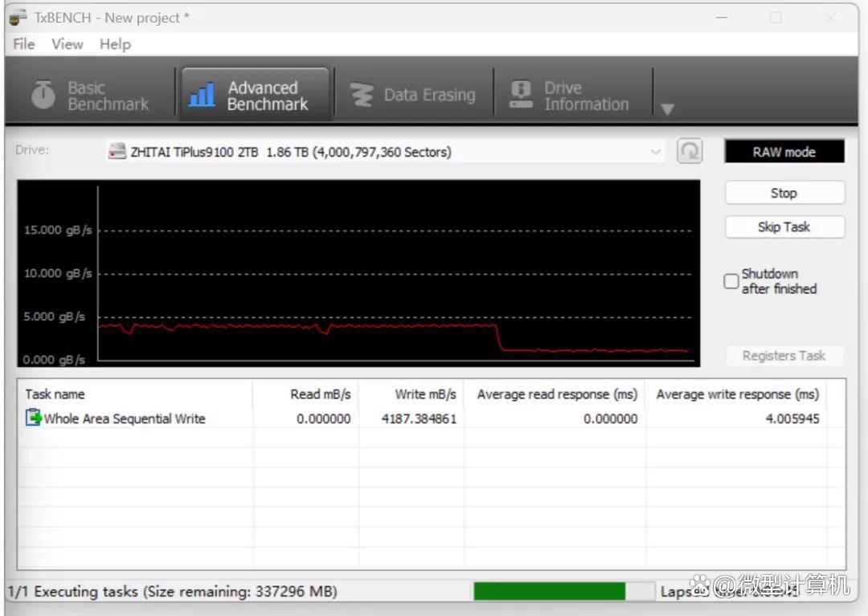Image resolution: width=868 pixels, height=616 pixels.
Task: Switch to the Advanced Benchmark tab
Action: click(256, 95)
